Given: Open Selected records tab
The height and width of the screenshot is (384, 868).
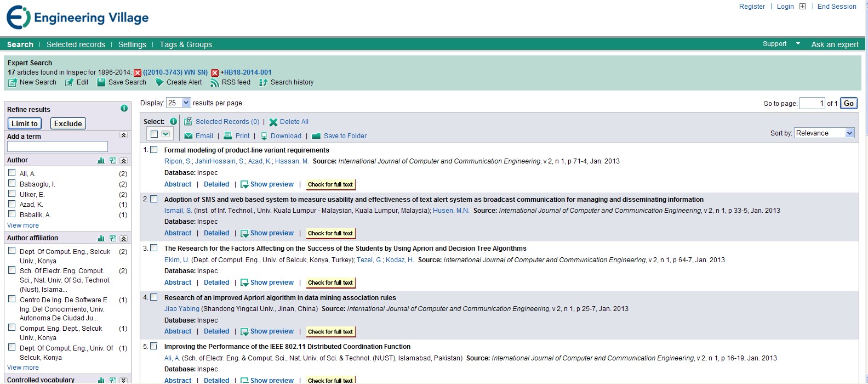Looking at the screenshot, I should [76, 44].
